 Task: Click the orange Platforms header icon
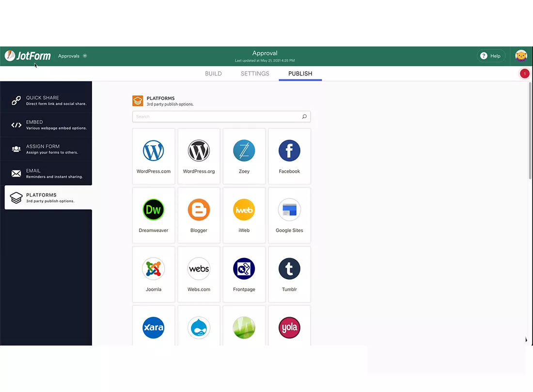click(138, 101)
